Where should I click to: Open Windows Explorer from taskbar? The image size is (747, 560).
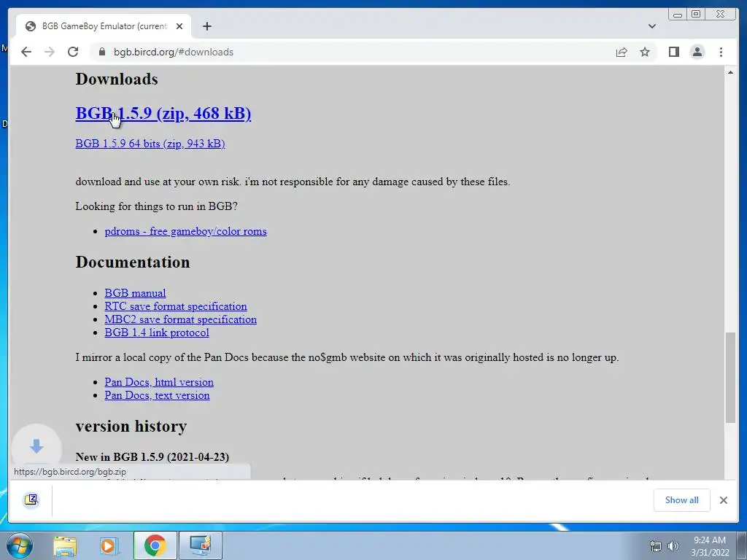(65, 545)
